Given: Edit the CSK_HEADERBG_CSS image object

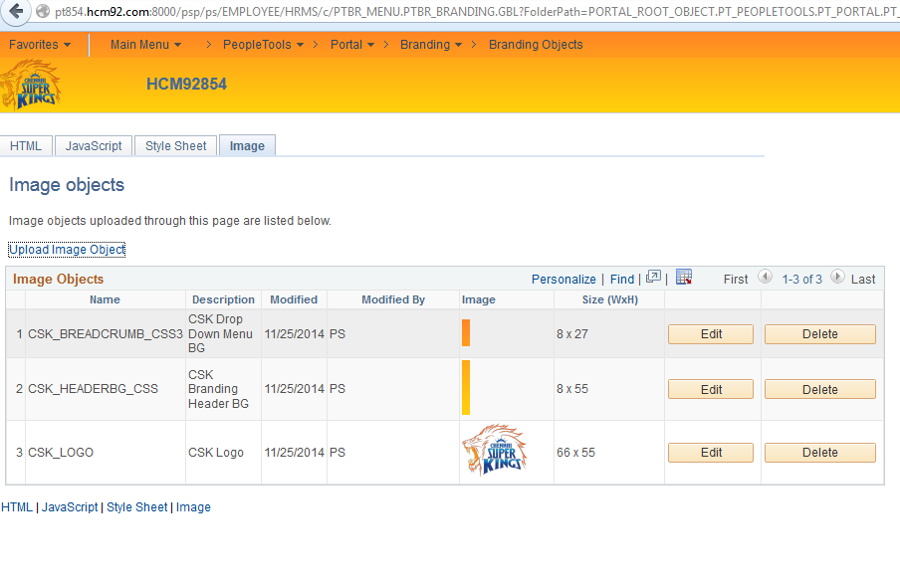Looking at the screenshot, I should (711, 390).
